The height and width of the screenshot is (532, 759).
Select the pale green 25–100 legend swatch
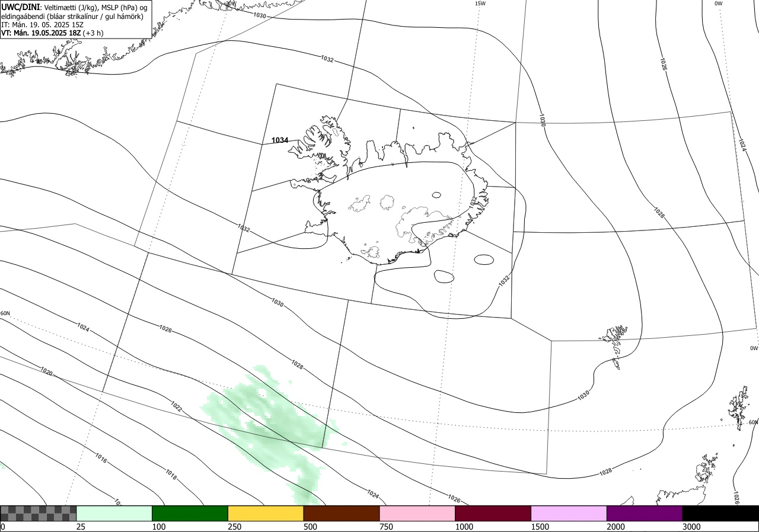click(114, 513)
